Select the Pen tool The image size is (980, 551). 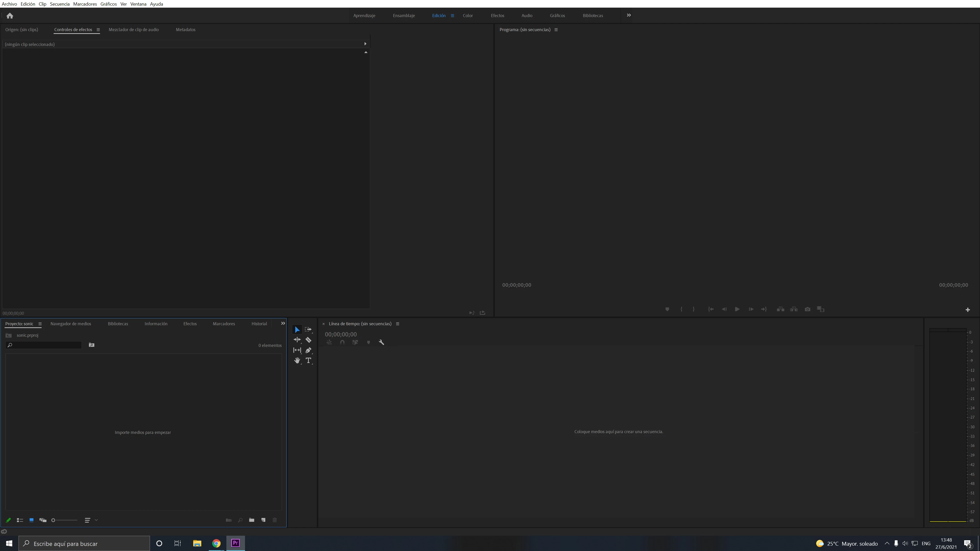308,350
